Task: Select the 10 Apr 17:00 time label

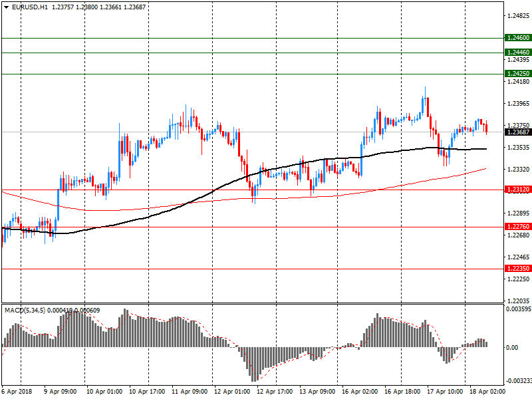Action: pyautogui.click(x=147, y=392)
